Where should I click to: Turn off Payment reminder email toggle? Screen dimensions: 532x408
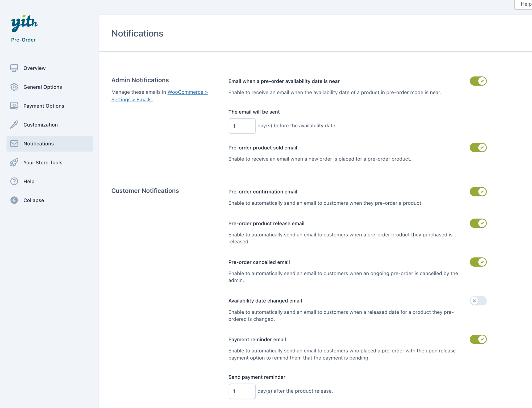478,339
